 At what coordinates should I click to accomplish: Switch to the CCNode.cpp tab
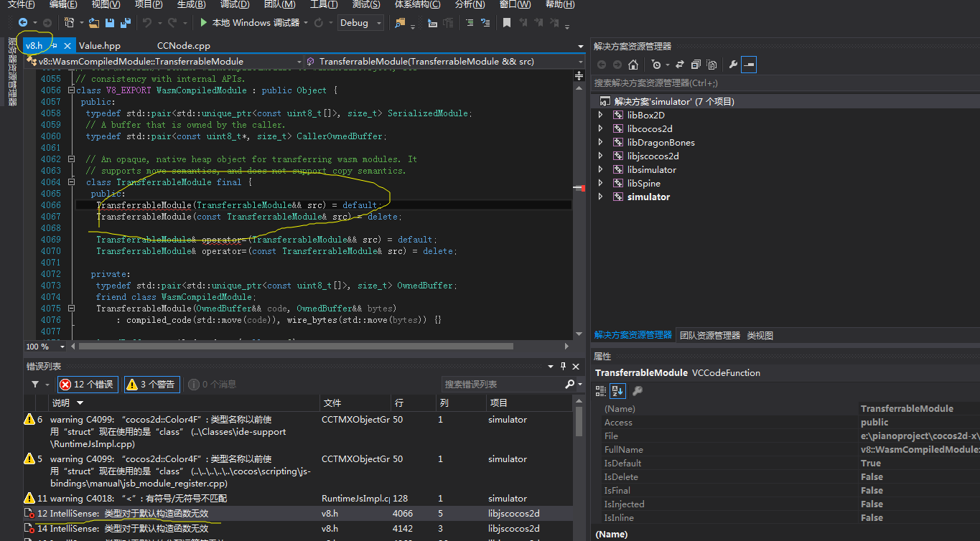click(184, 46)
